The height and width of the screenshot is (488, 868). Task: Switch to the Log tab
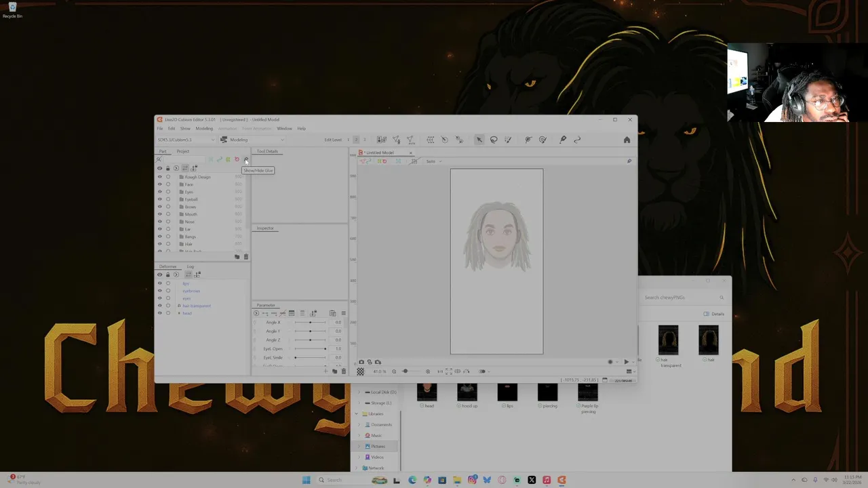pos(191,266)
